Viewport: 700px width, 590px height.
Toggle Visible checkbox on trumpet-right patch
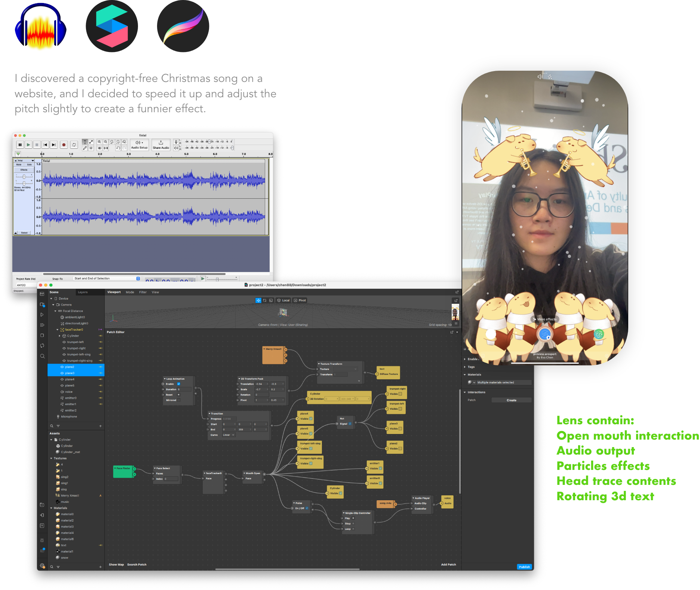(x=400, y=394)
